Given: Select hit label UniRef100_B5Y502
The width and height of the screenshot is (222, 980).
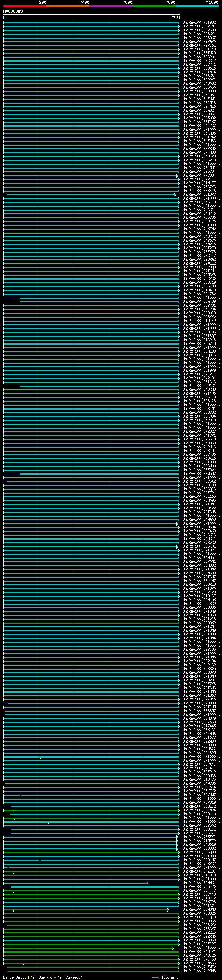Looking at the screenshot, I should coord(199,826).
